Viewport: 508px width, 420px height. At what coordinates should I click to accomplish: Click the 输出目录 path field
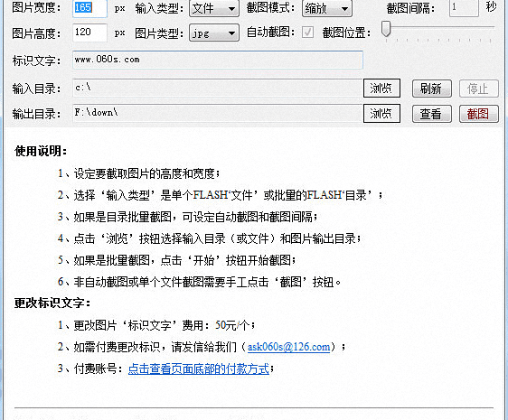pos(217,113)
